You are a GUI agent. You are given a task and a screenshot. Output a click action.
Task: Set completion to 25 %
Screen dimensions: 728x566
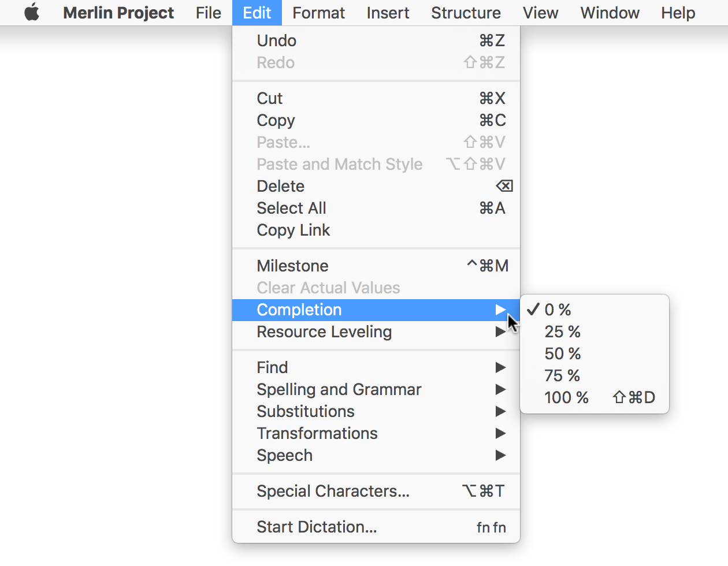pos(595,332)
